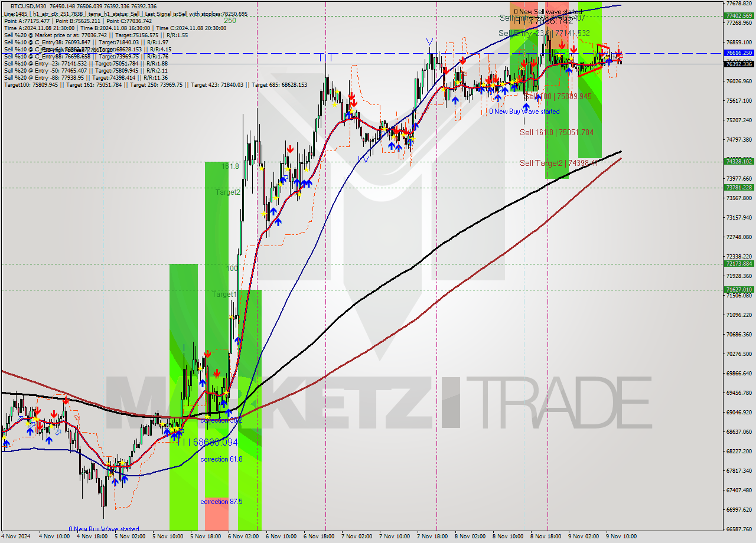Click 'Sell Entry -23.6 | 77141.532' label
Image resolution: width=756 pixels, height=543 pixels.
(544, 33)
